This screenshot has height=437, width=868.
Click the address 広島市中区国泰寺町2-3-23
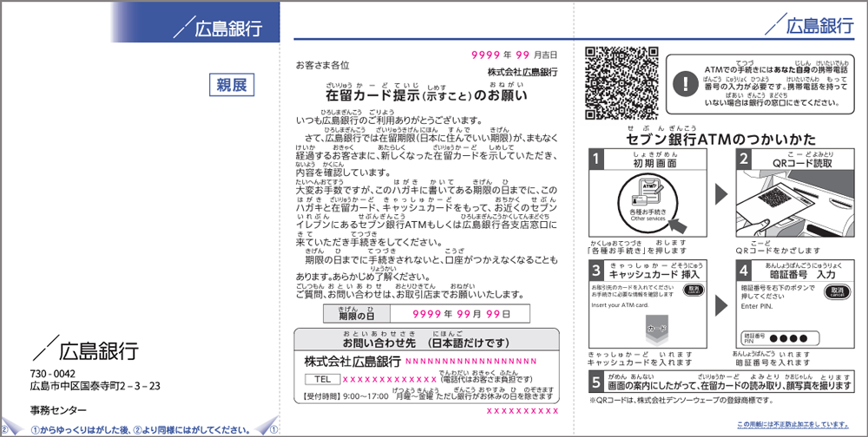tap(95, 386)
